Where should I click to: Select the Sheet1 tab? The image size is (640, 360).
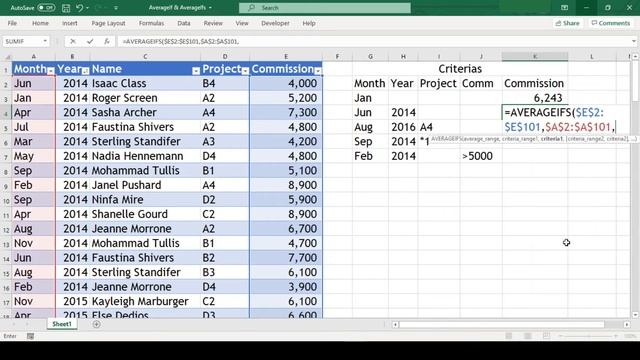click(x=62, y=324)
